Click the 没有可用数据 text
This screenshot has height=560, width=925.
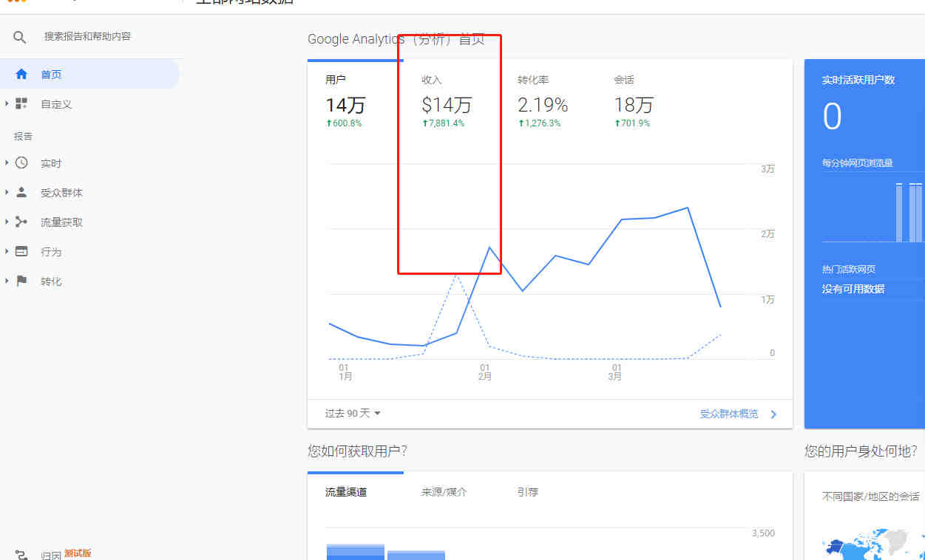[x=853, y=289]
